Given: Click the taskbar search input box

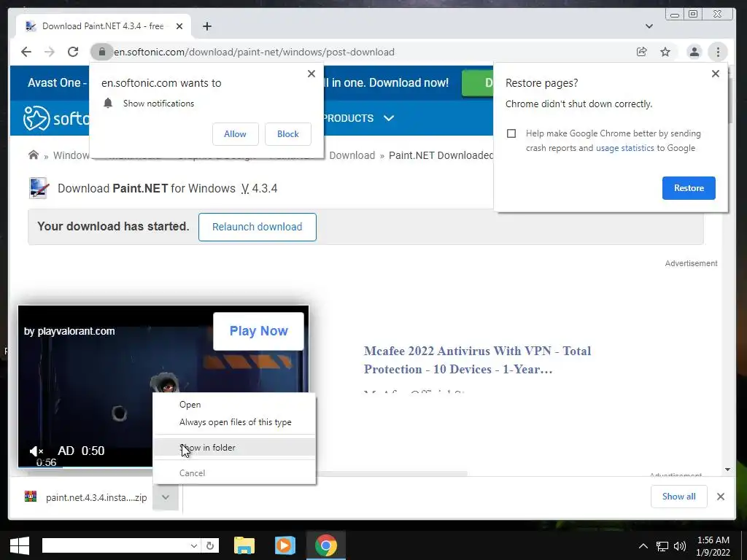Looking at the screenshot, I should (115, 545).
